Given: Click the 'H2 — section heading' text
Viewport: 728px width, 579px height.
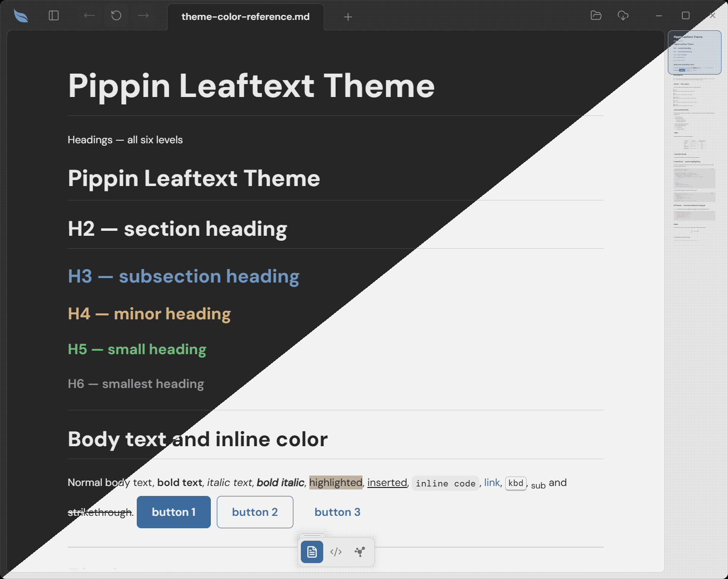Looking at the screenshot, I should pyautogui.click(x=178, y=229).
